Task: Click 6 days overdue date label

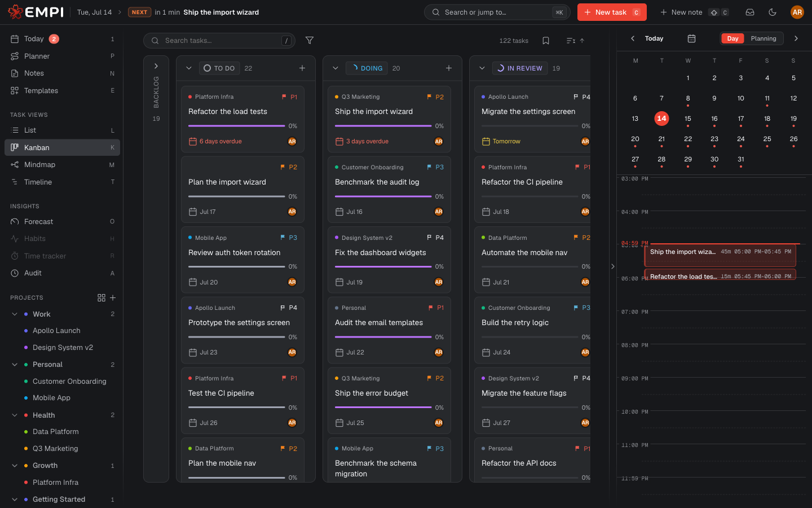Action: click(215, 142)
